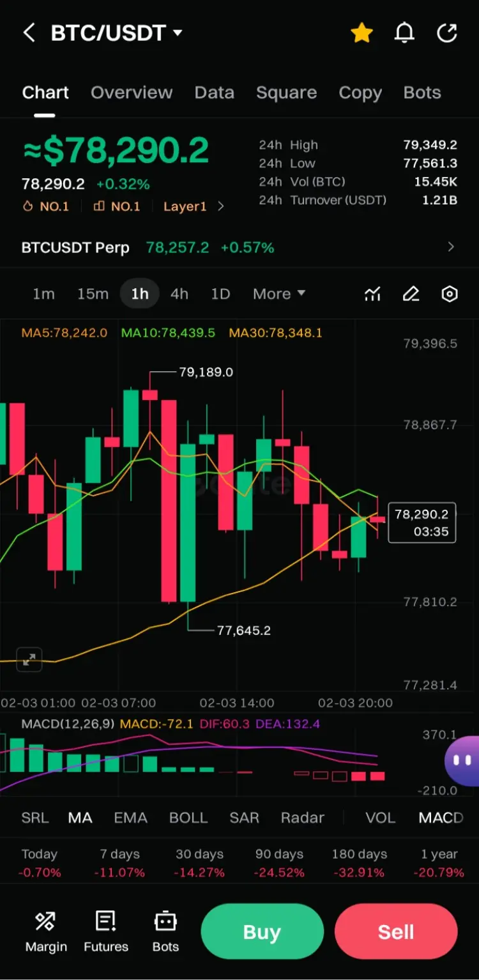Screen dimensions: 479x980
Task: Switch to the Chart tab
Action: point(45,93)
